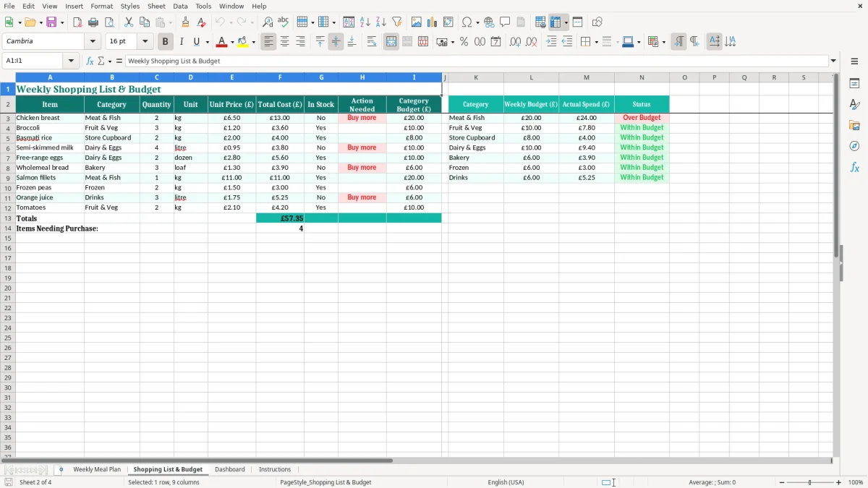868x488 pixels.
Task: Open the Font Name dropdown (Cambria)
Action: tap(92, 42)
